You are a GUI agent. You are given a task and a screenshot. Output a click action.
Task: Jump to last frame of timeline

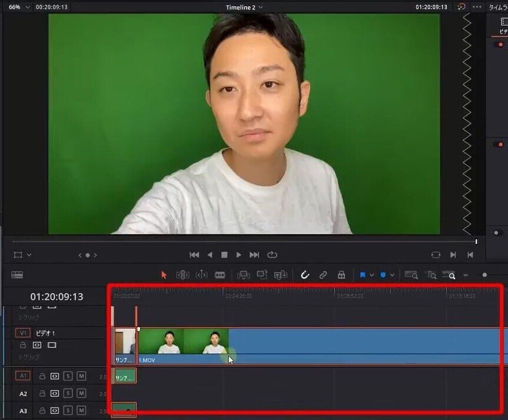pyautogui.click(x=254, y=255)
